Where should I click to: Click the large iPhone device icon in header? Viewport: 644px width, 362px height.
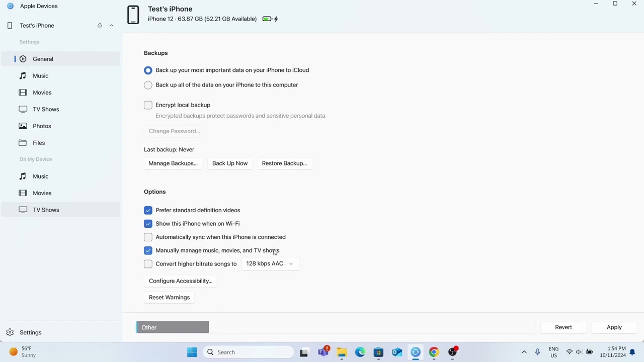[133, 15]
